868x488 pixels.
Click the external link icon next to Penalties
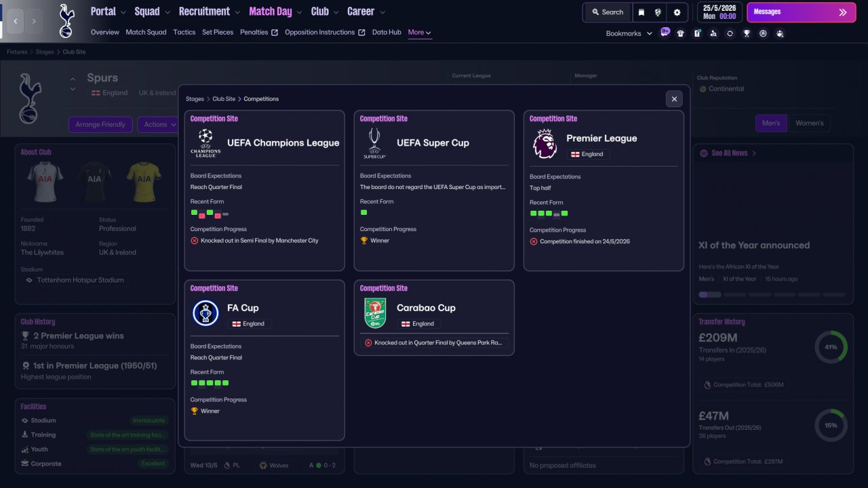tap(275, 33)
